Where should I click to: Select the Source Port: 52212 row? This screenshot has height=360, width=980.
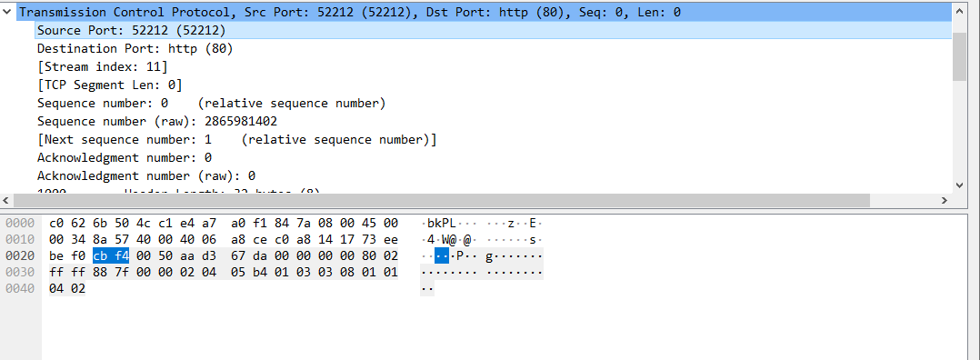pyautogui.click(x=494, y=30)
